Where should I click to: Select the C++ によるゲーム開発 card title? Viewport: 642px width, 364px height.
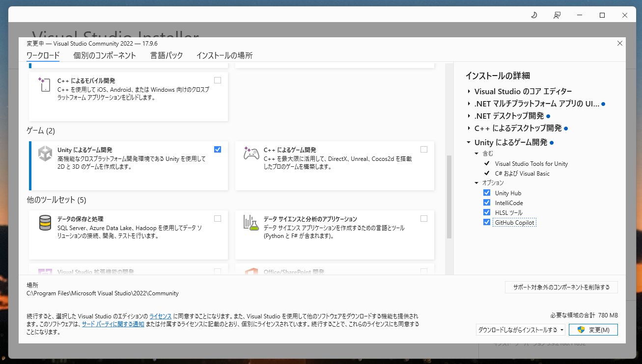[290, 150]
